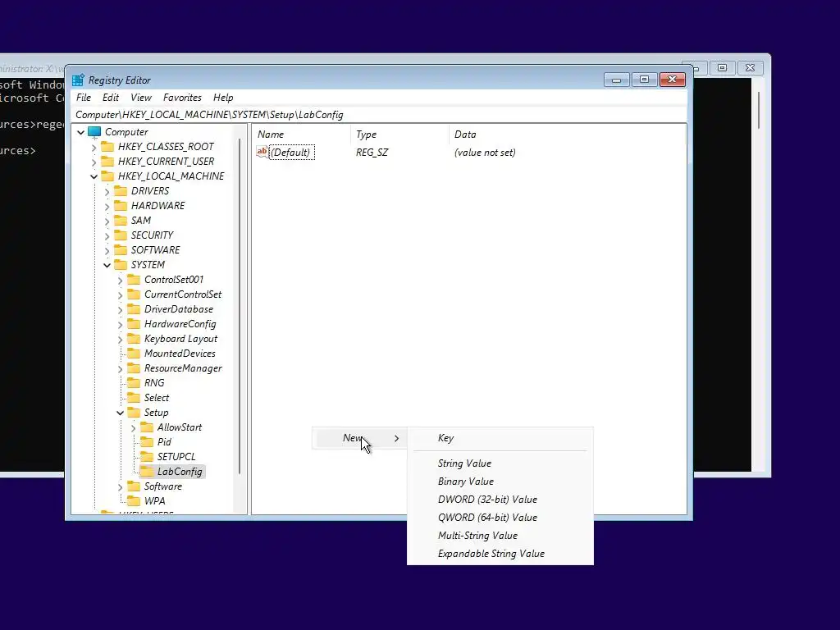Click the AllowStart folder icon
This screenshot has height=630, width=840.
pos(147,427)
